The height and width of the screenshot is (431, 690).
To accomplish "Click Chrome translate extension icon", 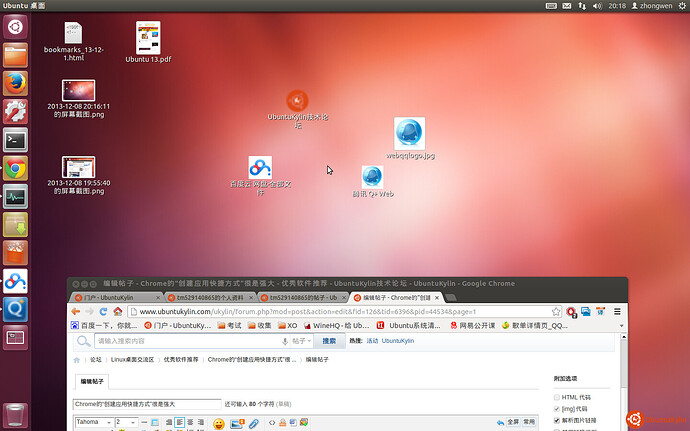I will 601,312.
